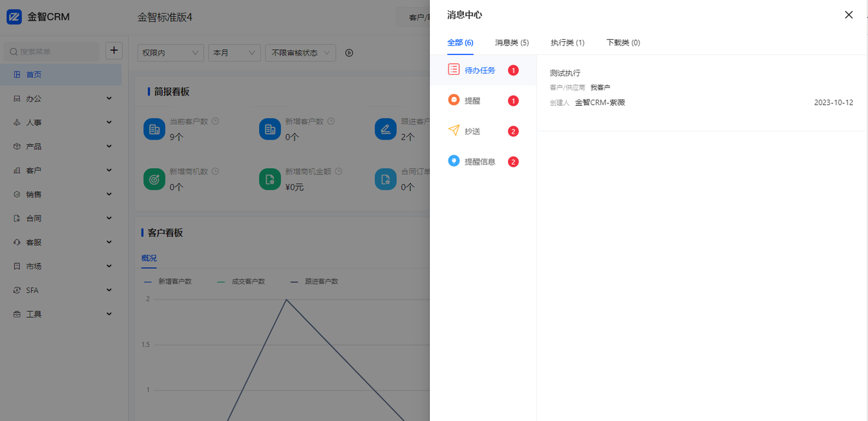Switch to the 下载类 (0) tab
Image resolution: width=868 pixels, height=421 pixels.
(x=623, y=43)
